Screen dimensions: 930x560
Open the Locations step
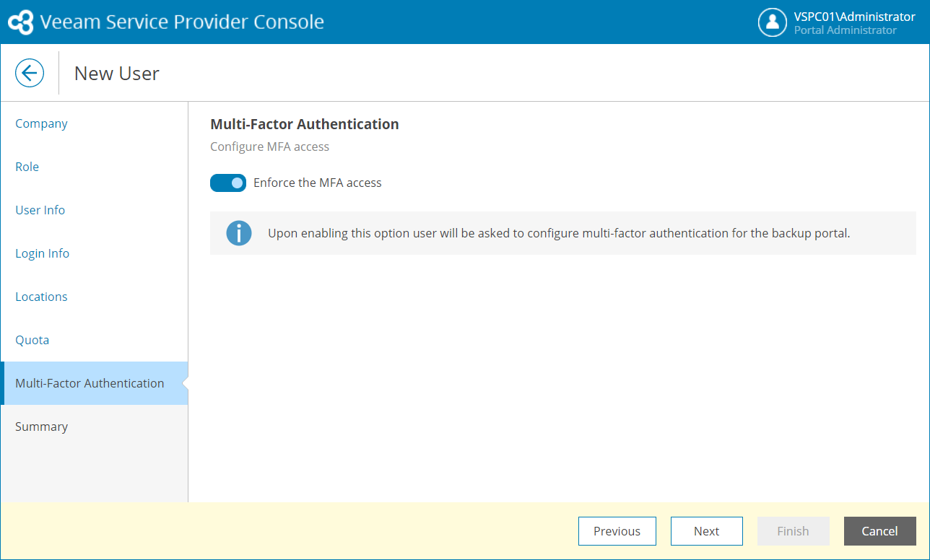point(94,297)
